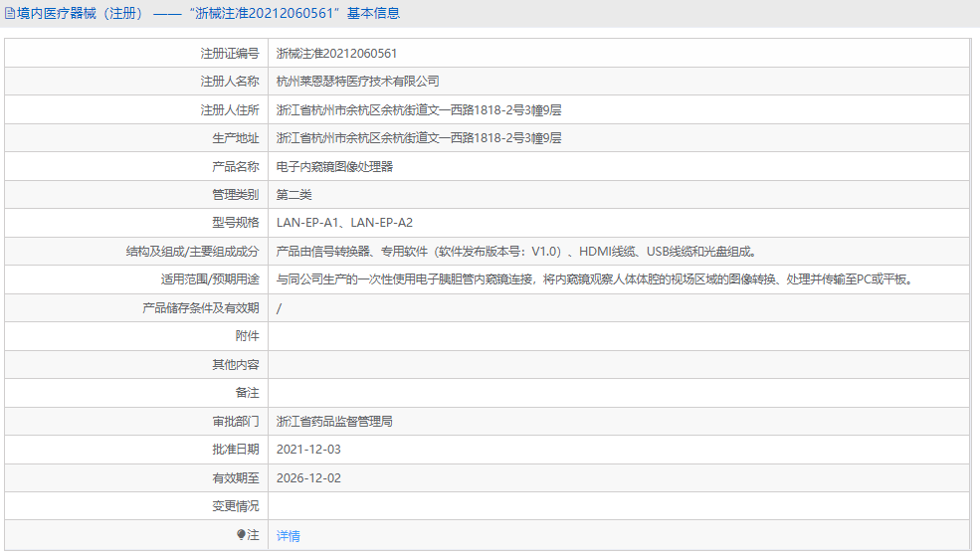This screenshot has height=555, width=980.
Task: Open the 详情 link
Action: (289, 536)
